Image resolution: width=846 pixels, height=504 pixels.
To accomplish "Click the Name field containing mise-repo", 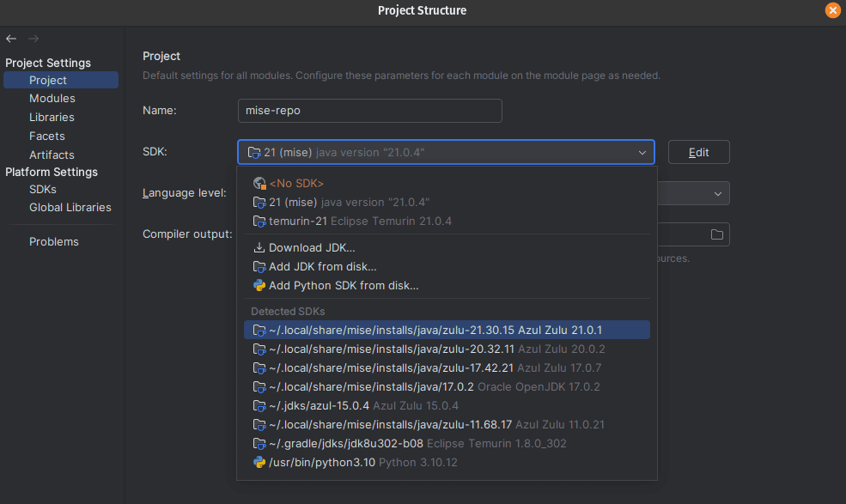I will (369, 111).
